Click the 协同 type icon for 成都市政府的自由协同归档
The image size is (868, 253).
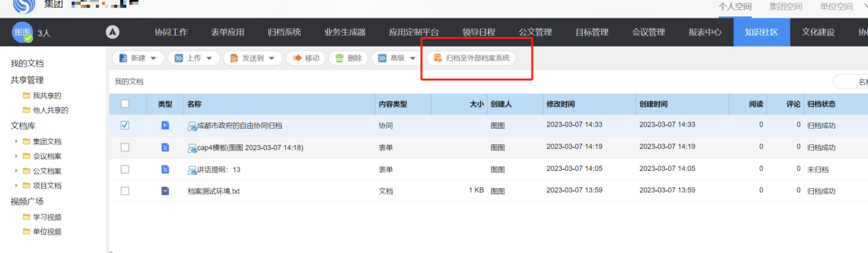[165, 125]
